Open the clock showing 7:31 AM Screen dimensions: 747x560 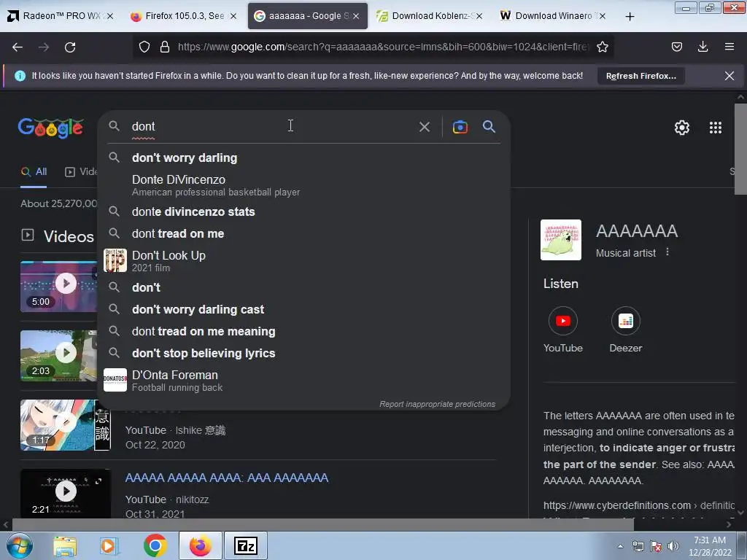point(709,545)
